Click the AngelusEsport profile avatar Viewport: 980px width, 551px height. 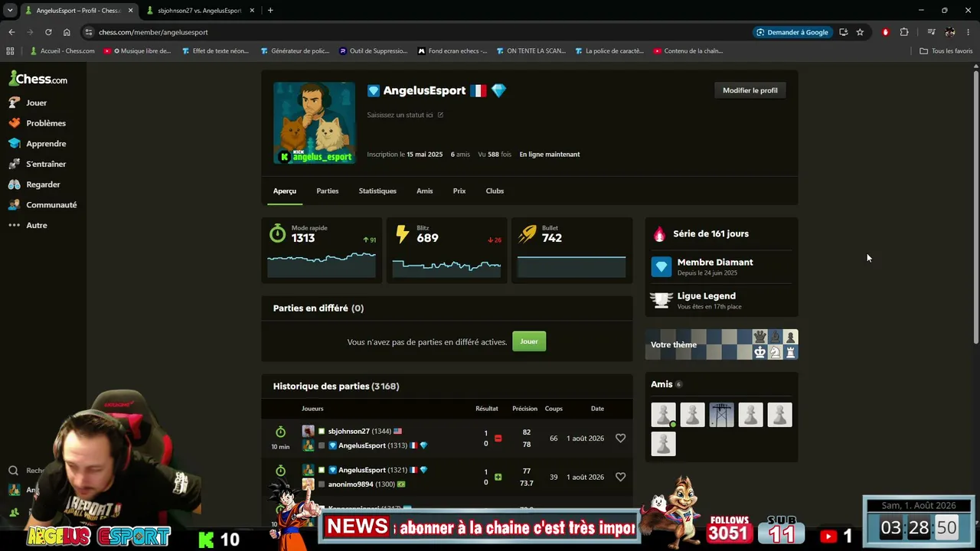pyautogui.click(x=315, y=122)
